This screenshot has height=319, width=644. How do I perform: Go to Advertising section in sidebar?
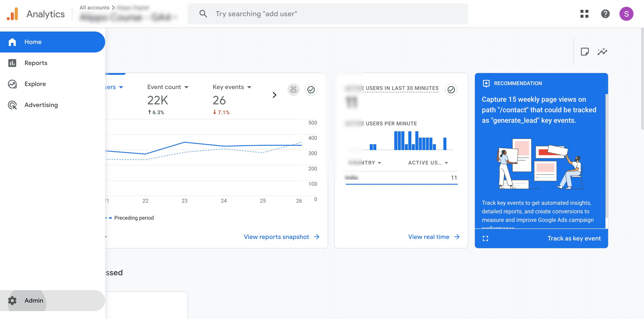pos(41,105)
